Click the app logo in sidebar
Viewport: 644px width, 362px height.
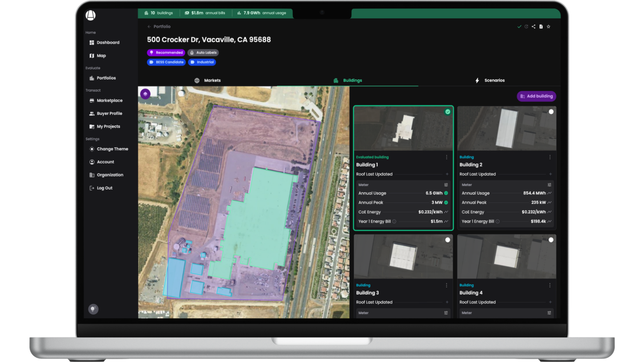[91, 15]
